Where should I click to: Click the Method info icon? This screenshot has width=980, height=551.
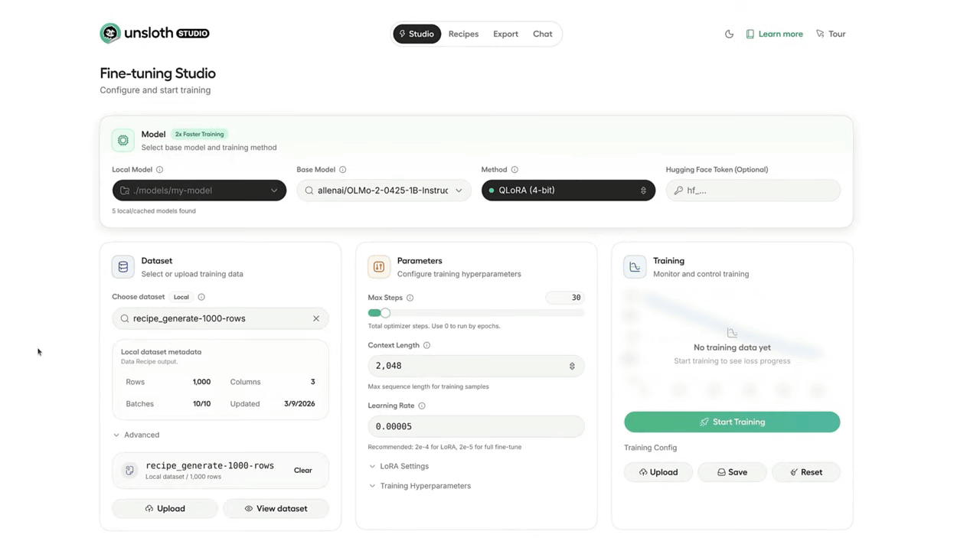click(x=514, y=170)
